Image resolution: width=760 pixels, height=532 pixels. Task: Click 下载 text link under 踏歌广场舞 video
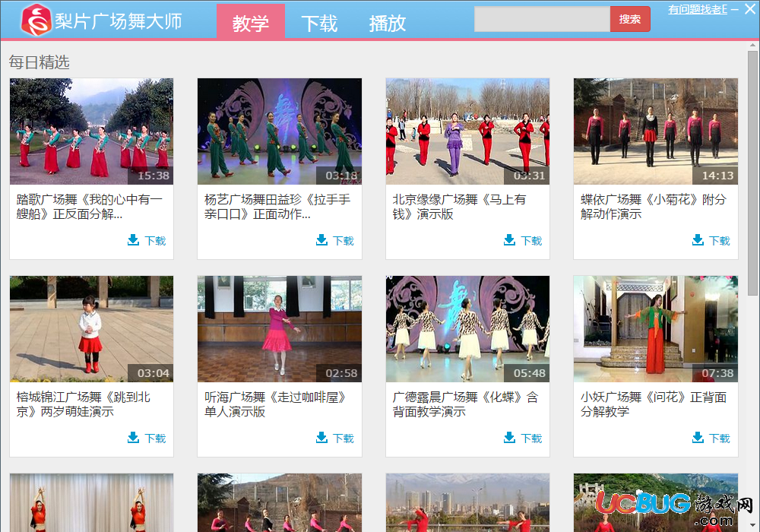click(x=155, y=241)
